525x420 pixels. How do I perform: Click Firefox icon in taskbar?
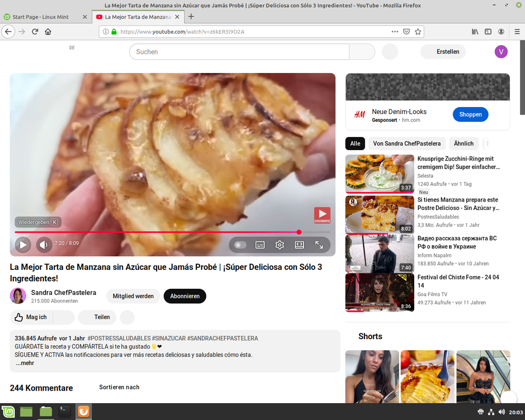coord(83,412)
